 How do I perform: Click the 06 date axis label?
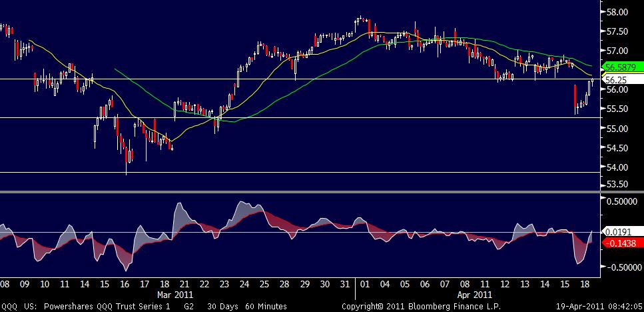pyautogui.click(x=425, y=284)
